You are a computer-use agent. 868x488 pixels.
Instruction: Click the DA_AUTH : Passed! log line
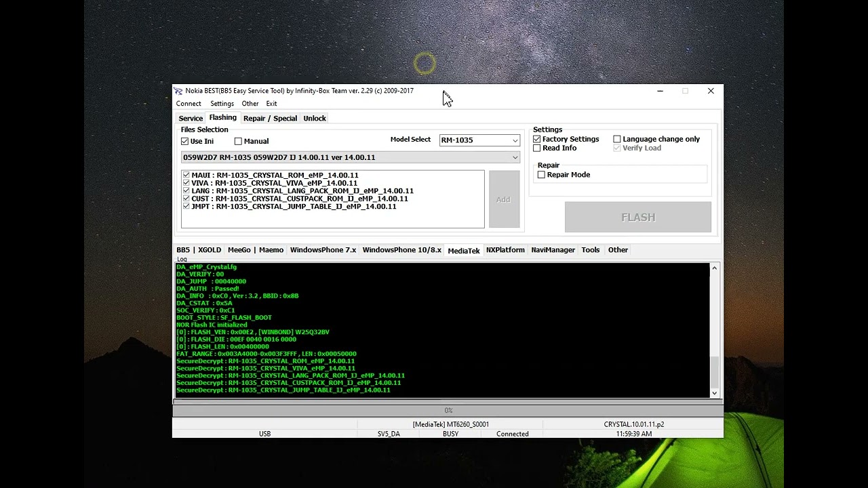coord(208,289)
